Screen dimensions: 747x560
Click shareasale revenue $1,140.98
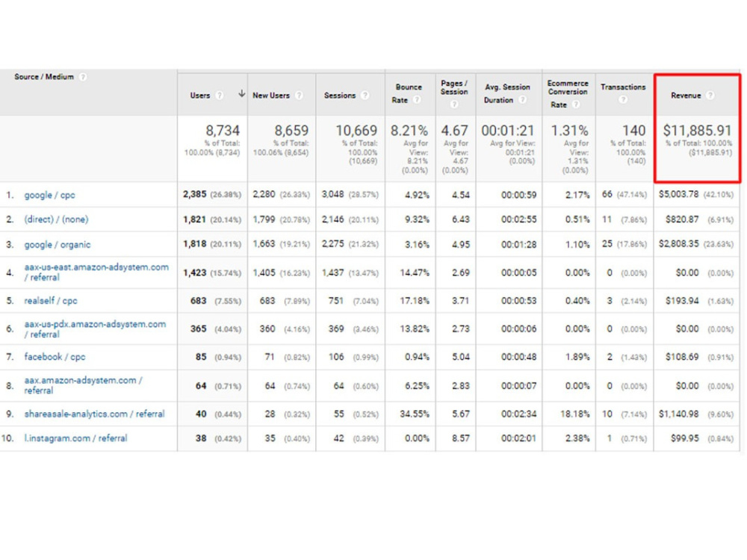pyautogui.click(x=678, y=414)
